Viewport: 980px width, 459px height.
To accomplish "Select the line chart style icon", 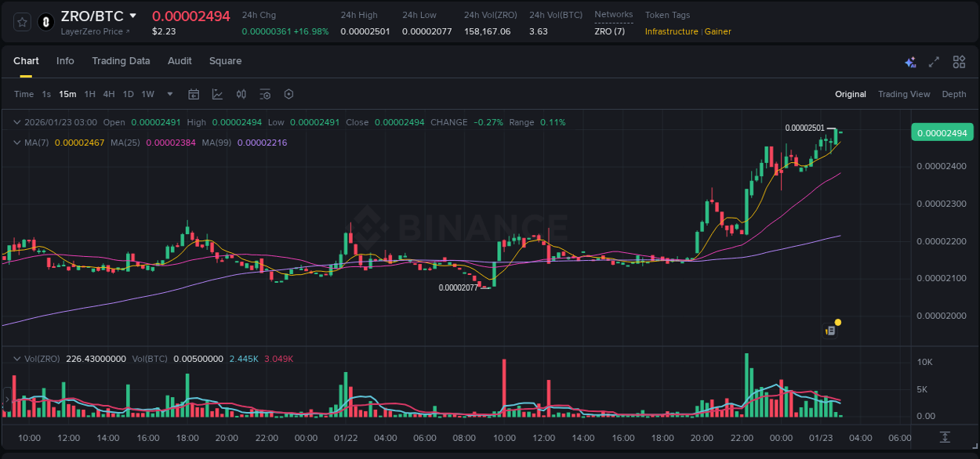I will pyautogui.click(x=217, y=94).
